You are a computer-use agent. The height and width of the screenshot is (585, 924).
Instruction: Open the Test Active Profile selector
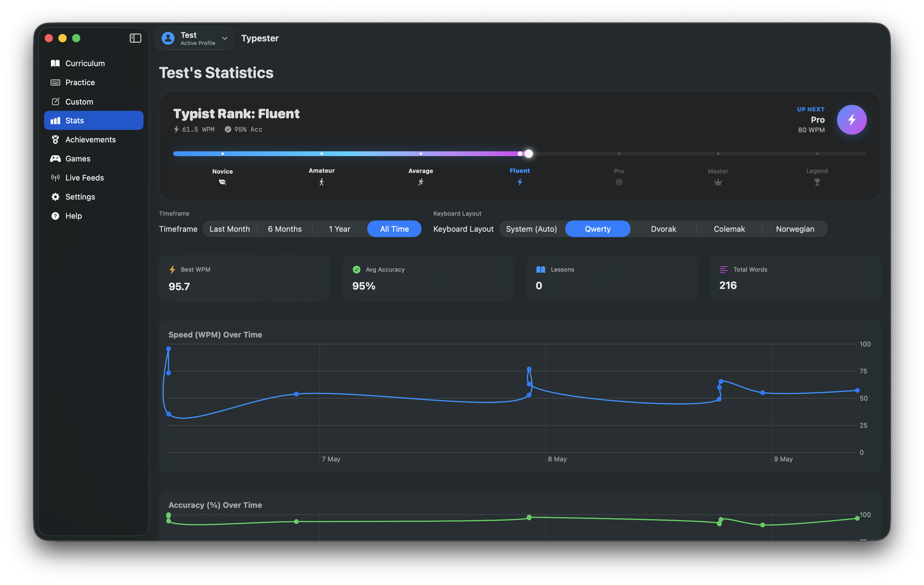pyautogui.click(x=194, y=38)
